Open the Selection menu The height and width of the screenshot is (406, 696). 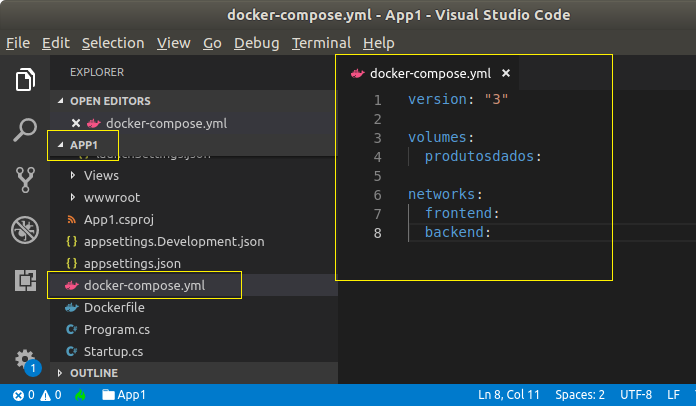tap(113, 43)
